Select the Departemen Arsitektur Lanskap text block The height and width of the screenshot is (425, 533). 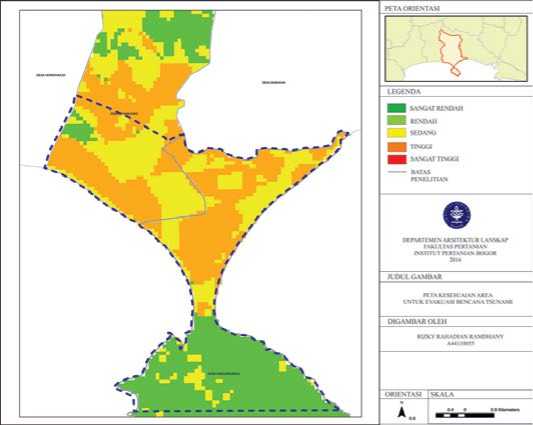point(455,250)
